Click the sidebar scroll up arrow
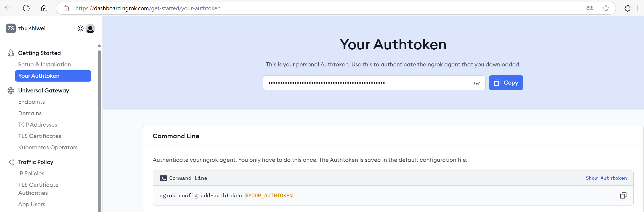This screenshot has width=644, height=212. pyautogui.click(x=99, y=46)
